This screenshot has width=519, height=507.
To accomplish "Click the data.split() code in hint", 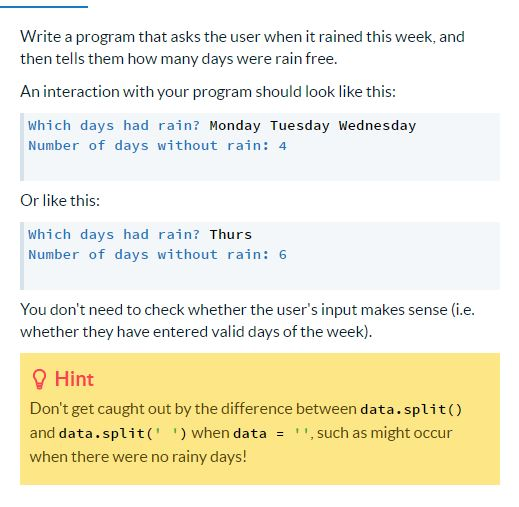I will 411,409.
